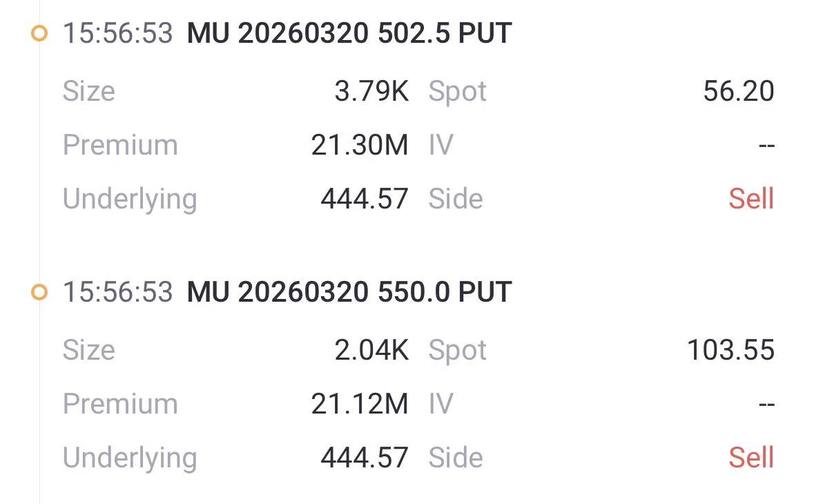The width and height of the screenshot is (814, 504).
Task: Tap the 103.55 spot price
Action: 730,350
